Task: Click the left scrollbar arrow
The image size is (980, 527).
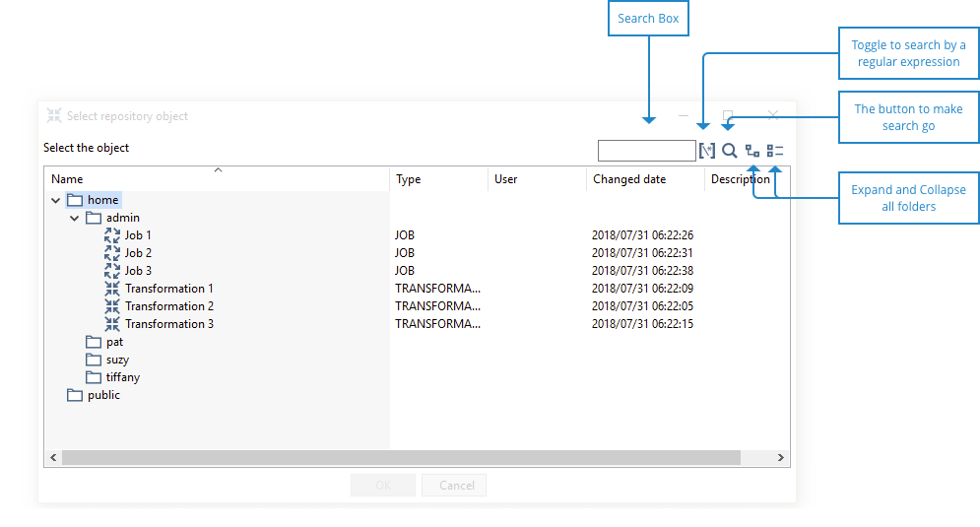Action: 53,458
